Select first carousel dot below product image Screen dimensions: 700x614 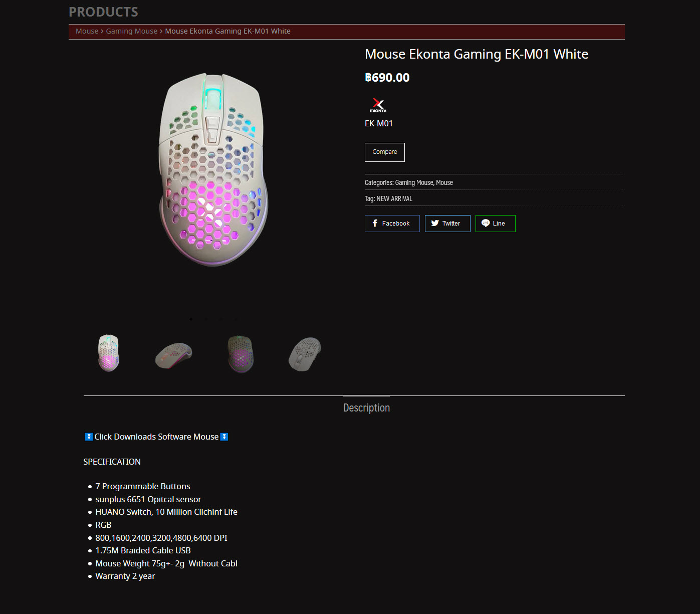pos(191,319)
